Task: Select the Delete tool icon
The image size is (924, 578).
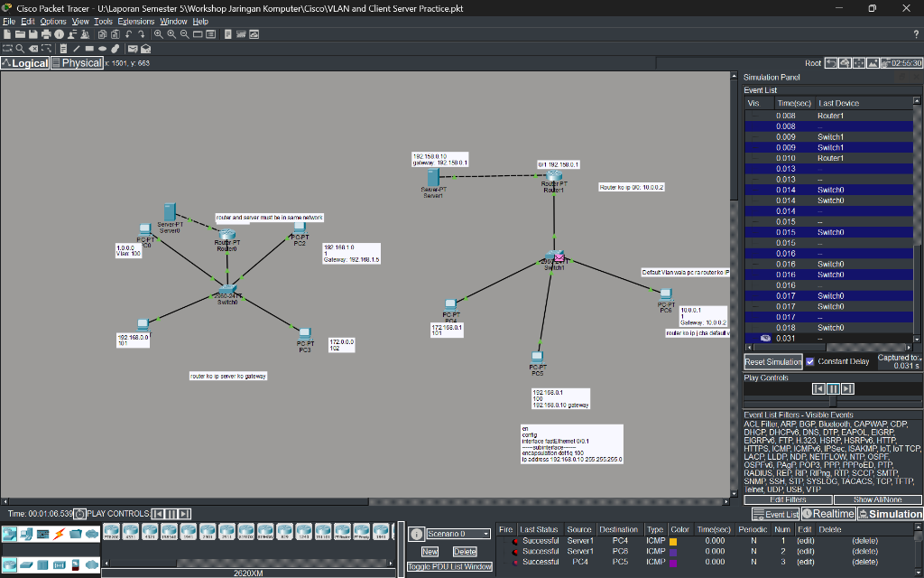Action: (x=33, y=49)
